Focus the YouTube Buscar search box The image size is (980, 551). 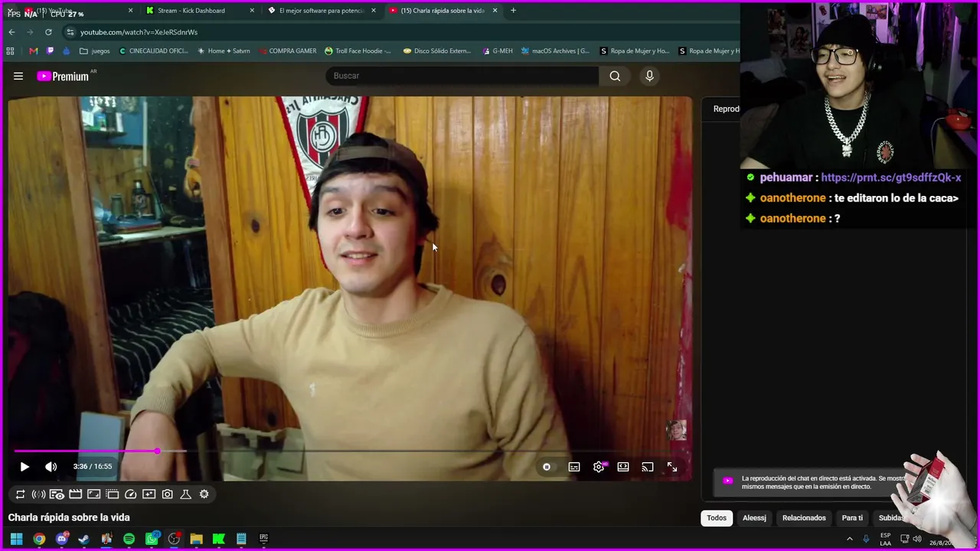(x=463, y=76)
